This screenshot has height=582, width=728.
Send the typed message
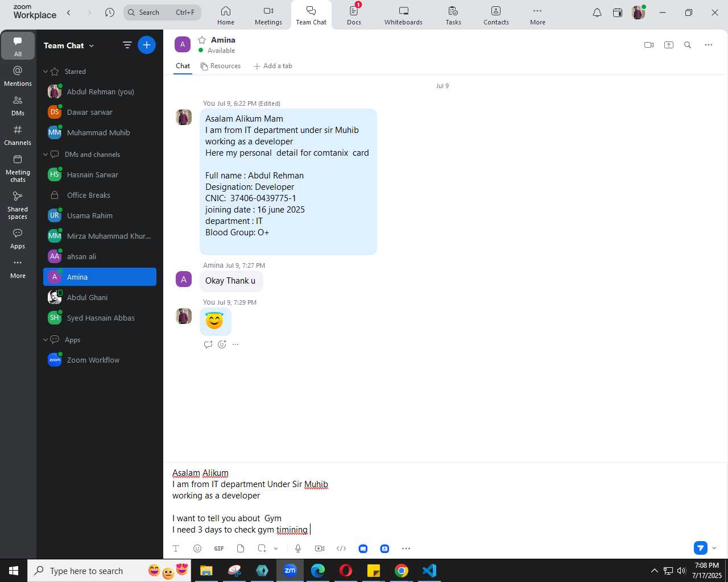tap(700, 548)
